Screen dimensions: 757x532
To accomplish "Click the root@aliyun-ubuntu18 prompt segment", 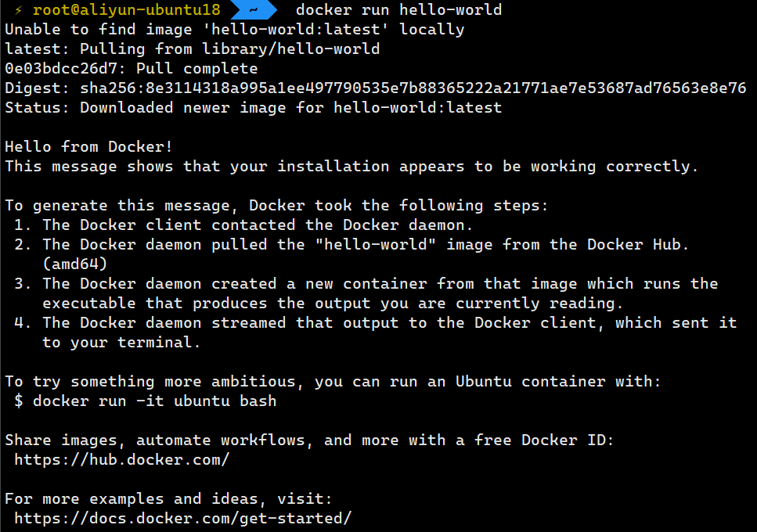I will click(127, 10).
